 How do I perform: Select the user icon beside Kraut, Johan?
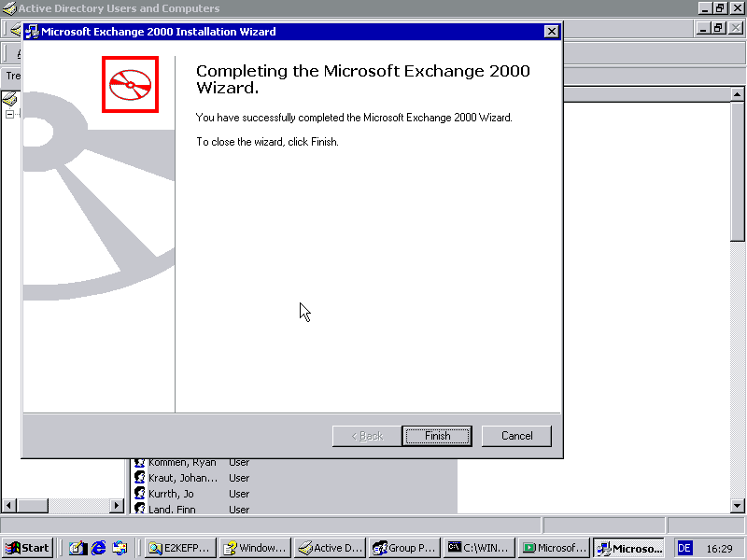[x=139, y=477]
